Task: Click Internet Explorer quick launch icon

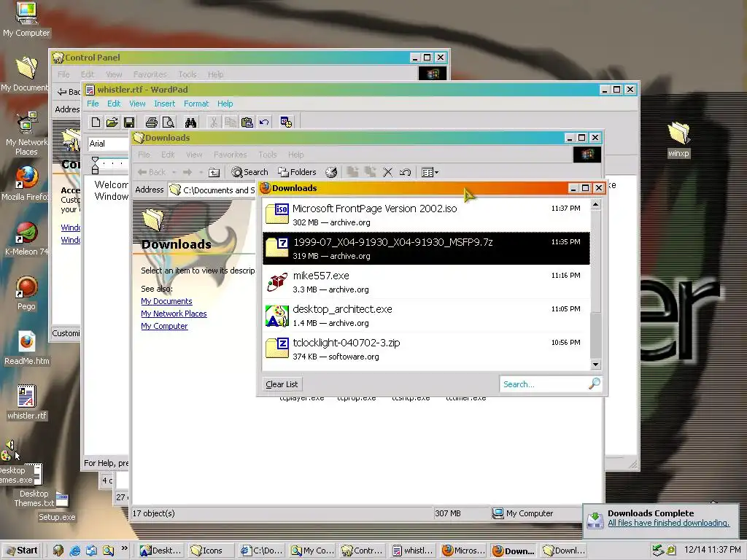Action: [x=75, y=551]
